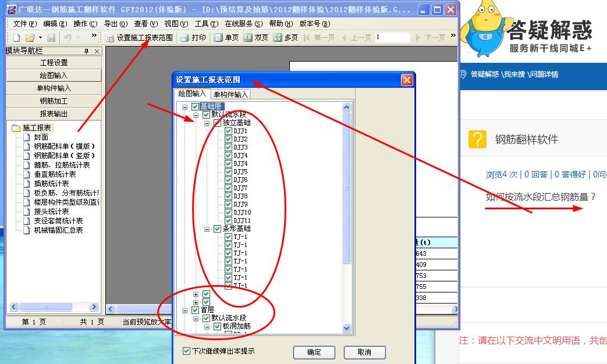
Task: Collapse the 独立基础 tree node
Action: tap(207, 123)
